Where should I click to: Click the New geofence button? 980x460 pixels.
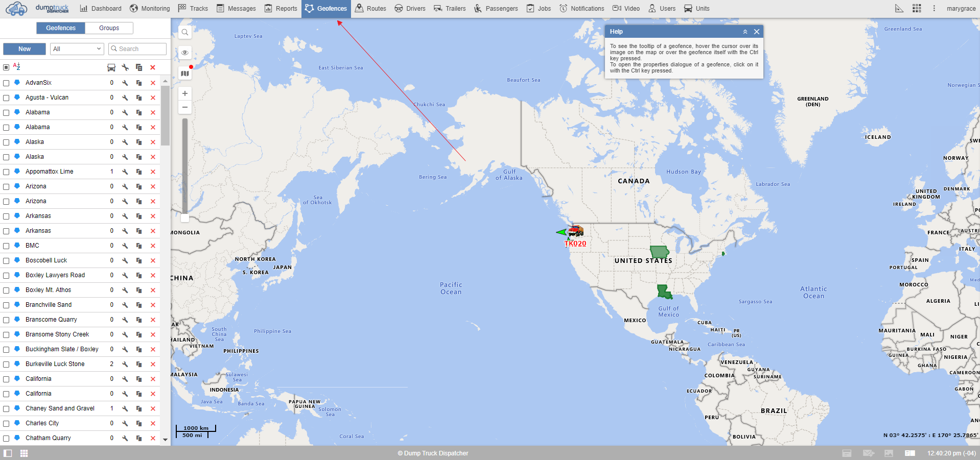pos(25,49)
